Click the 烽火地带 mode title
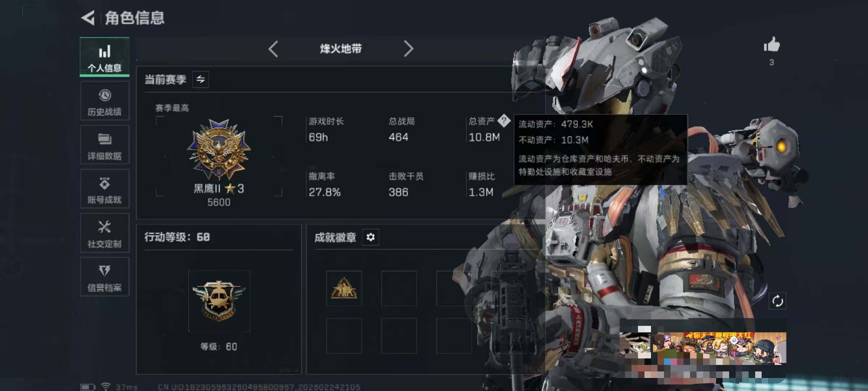The width and height of the screenshot is (868, 391). (341, 49)
